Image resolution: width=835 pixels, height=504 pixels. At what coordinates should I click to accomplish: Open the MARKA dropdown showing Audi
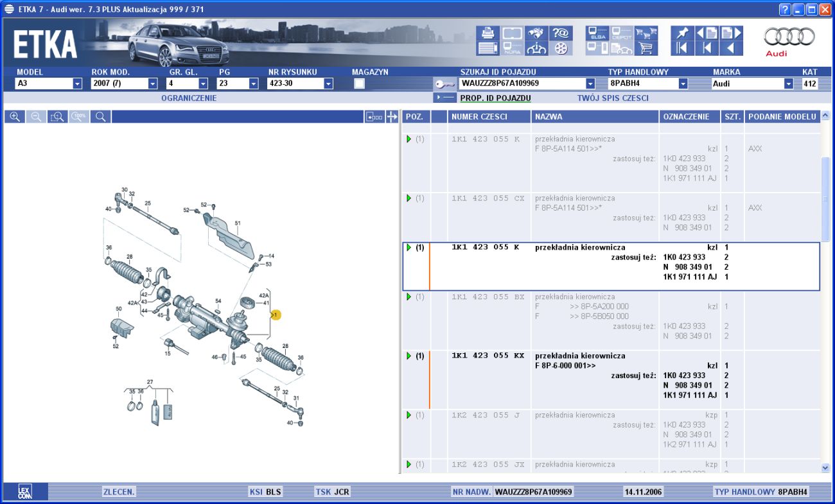789,83
